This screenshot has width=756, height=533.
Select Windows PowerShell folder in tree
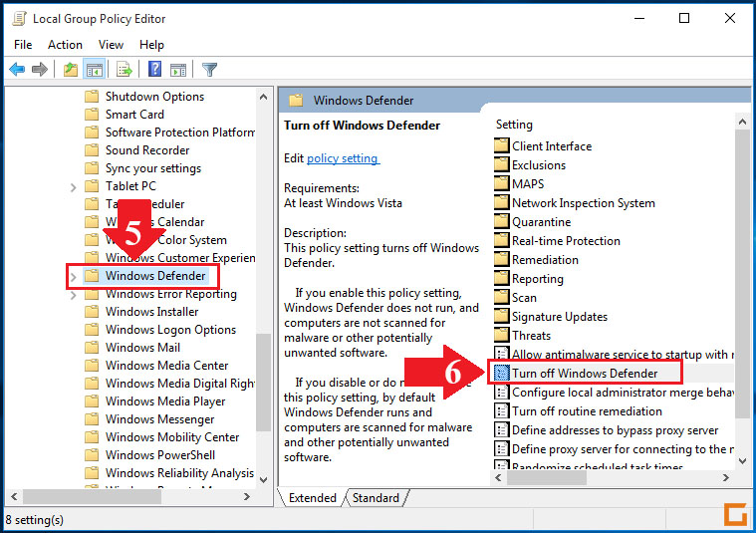tap(150, 455)
